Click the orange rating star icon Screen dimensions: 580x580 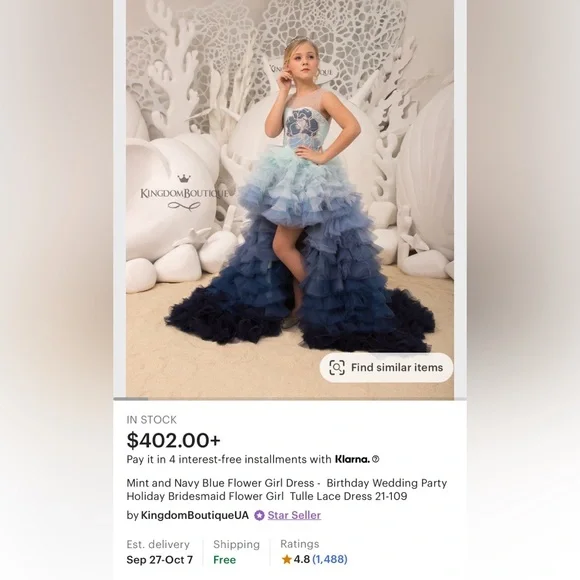tap(287, 559)
